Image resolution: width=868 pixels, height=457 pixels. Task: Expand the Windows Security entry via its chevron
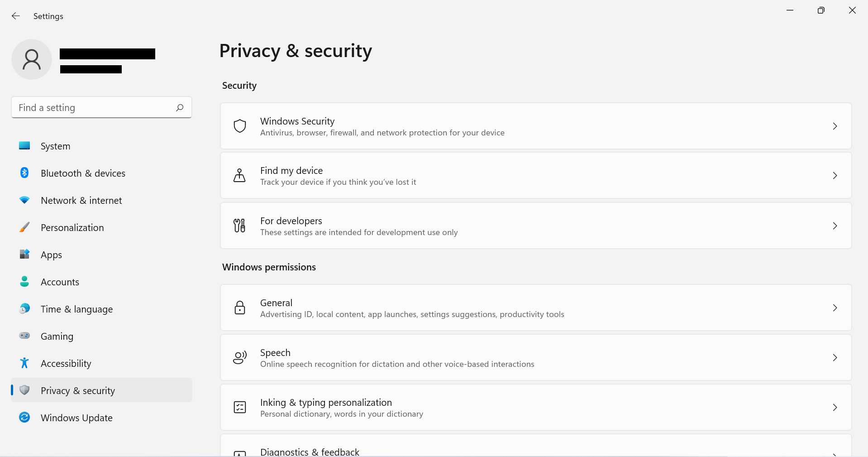click(835, 126)
